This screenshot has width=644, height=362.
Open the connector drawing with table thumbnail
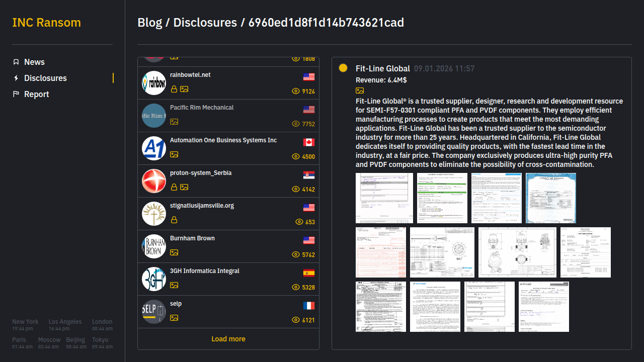(x=442, y=252)
